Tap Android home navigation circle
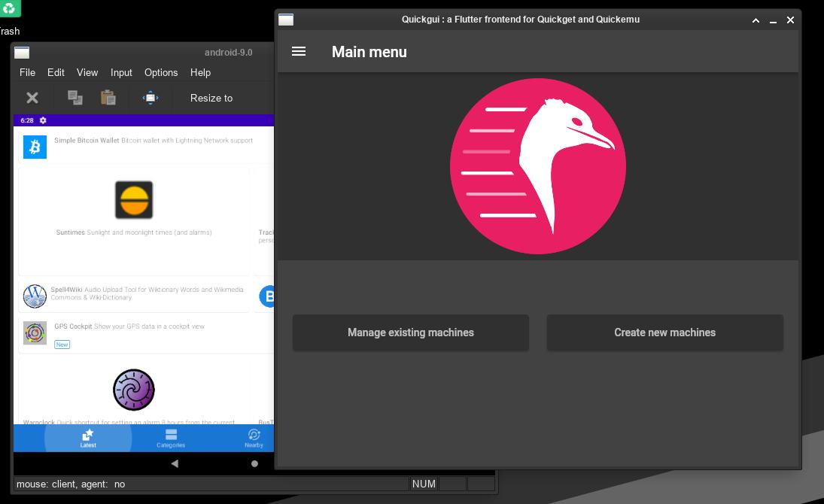Viewport: 824px width, 504px height. (254, 463)
